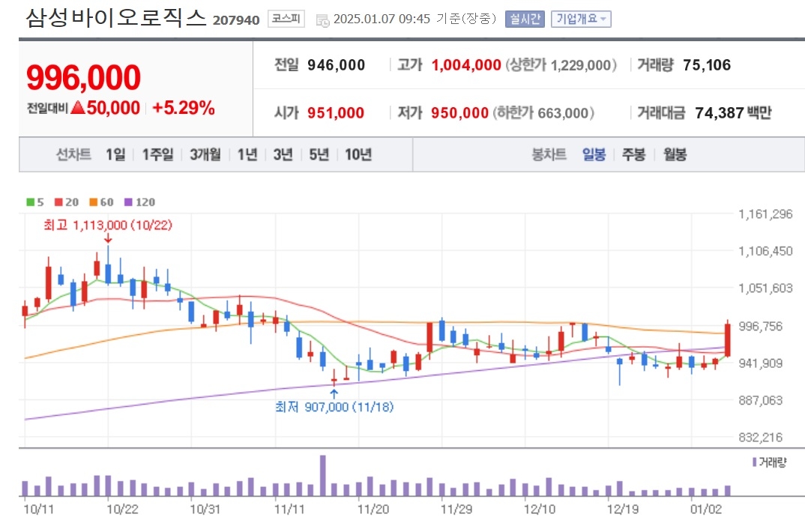Click the green 5-day moving average legend swatch
The height and width of the screenshot is (532, 805).
[30, 202]
